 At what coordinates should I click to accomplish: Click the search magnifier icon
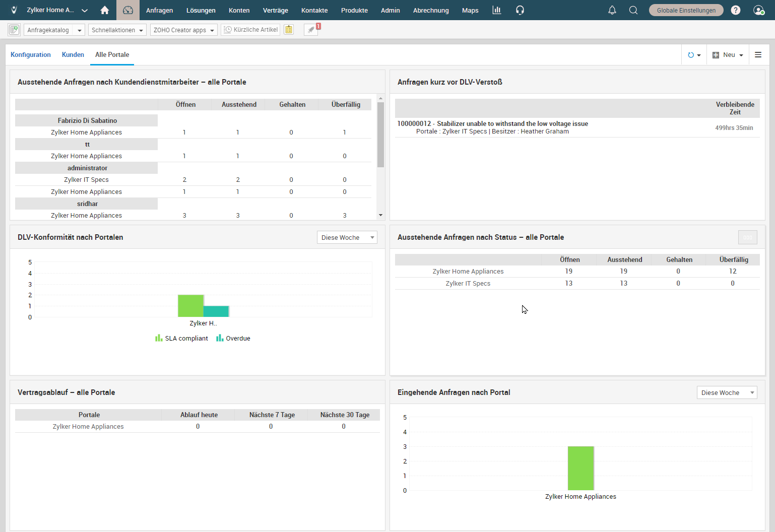[x=633, y=10]
